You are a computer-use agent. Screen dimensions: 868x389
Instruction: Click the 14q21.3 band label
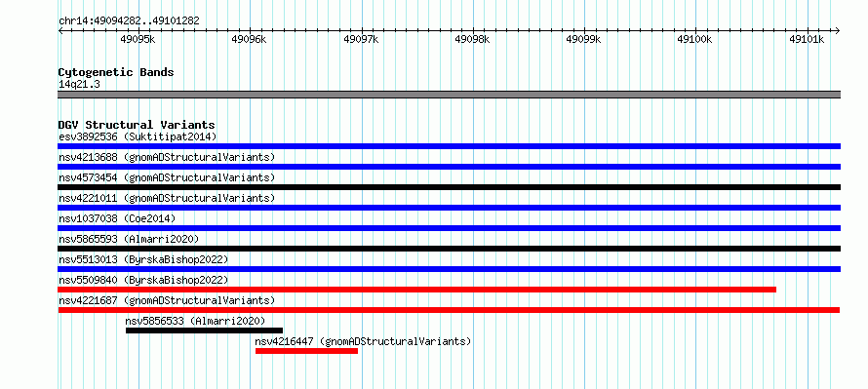click(x=79, y=85)
